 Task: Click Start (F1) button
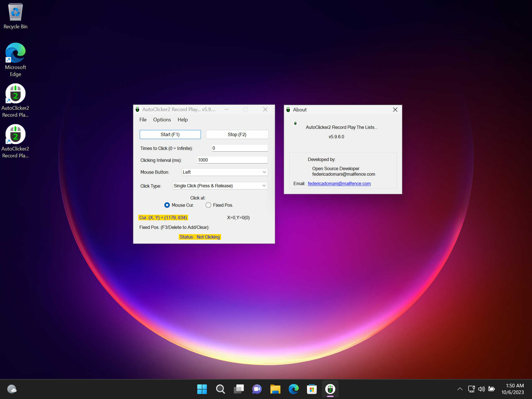click(x=170, y=135)
